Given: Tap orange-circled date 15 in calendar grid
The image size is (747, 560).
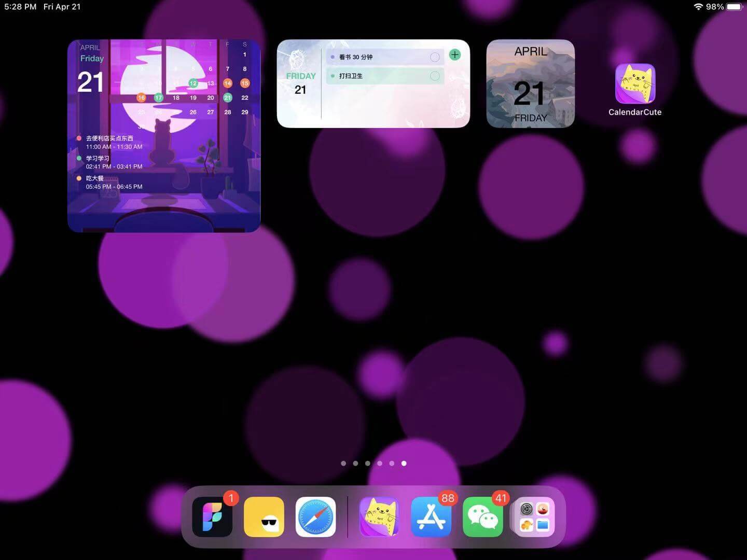Looking at the screenshot, I should click(245, 83).
